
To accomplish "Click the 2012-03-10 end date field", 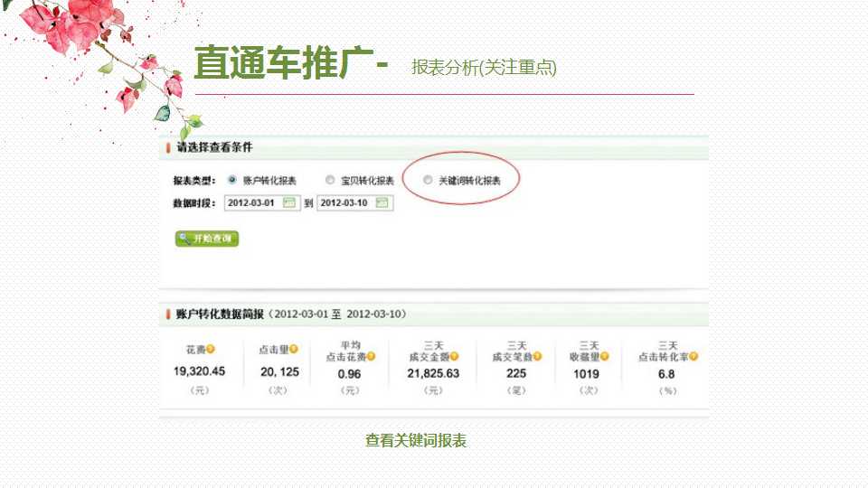I will pyautogui.click(x=345, y=202).
